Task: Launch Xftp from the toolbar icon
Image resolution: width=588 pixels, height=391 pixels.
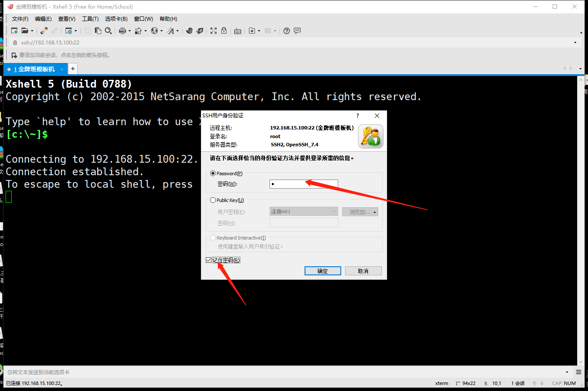Action: point(200,31)
